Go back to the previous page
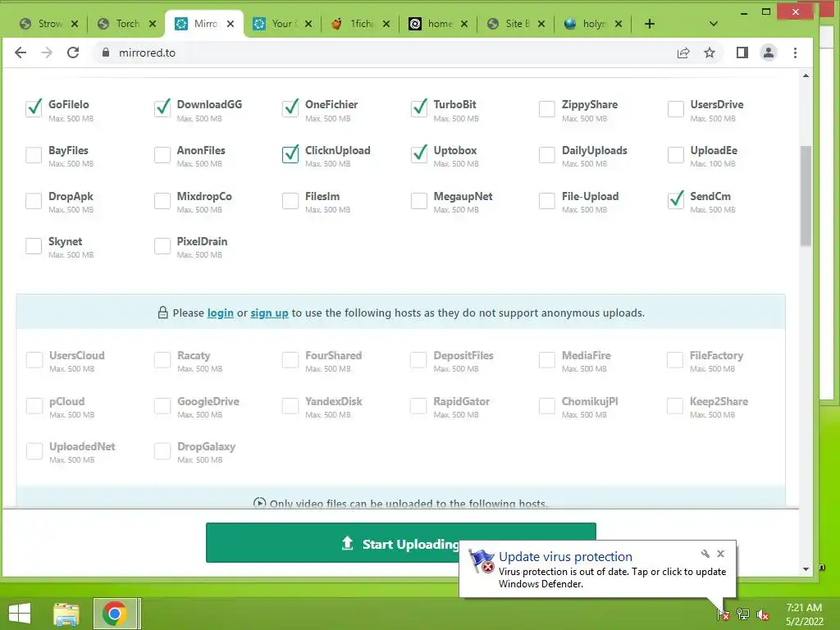Screen dimensions: 840x630 pyautogui.click(x=21, y=52)
